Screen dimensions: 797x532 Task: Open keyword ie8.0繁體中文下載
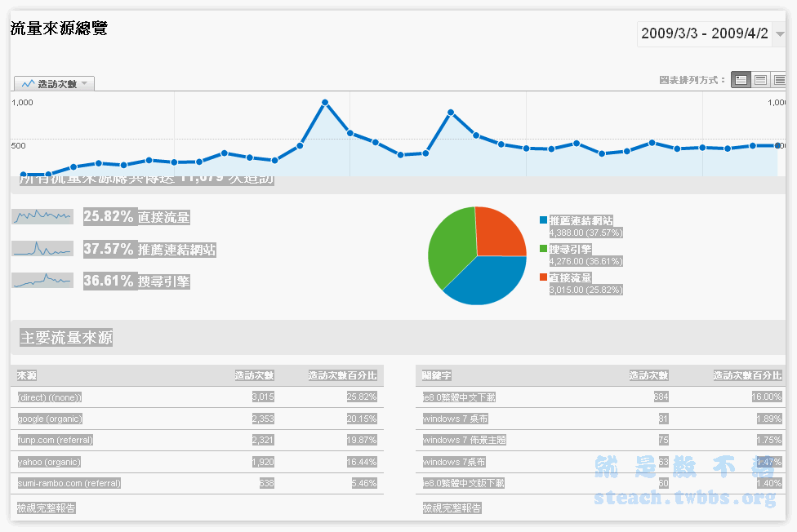459,397
